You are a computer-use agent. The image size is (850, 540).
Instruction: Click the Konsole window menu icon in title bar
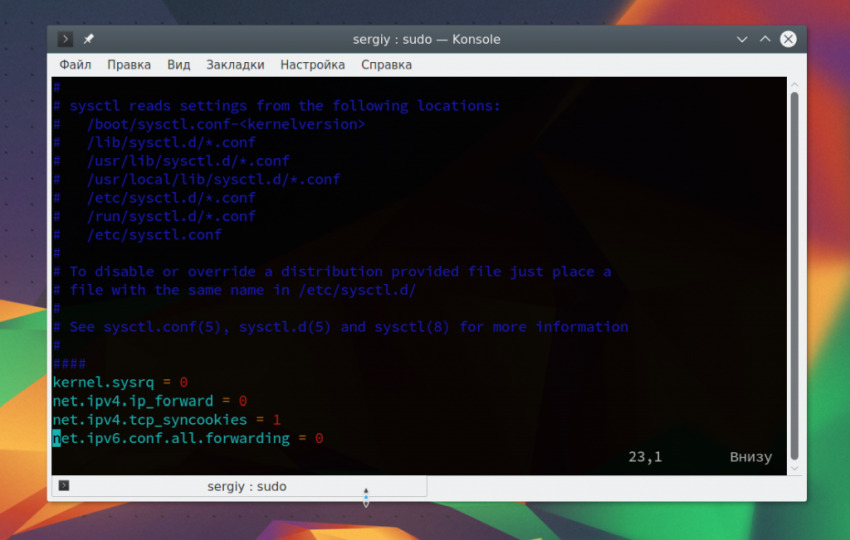click(x=65, y=39)
